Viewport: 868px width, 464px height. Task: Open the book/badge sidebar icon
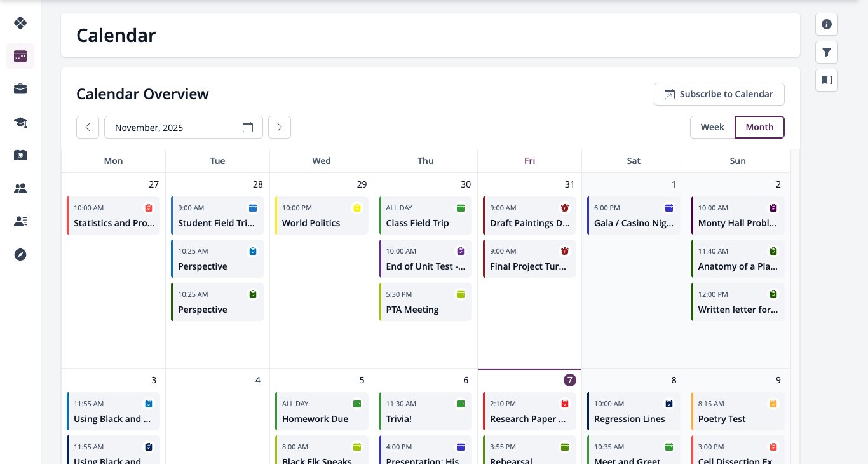[20, 155]
